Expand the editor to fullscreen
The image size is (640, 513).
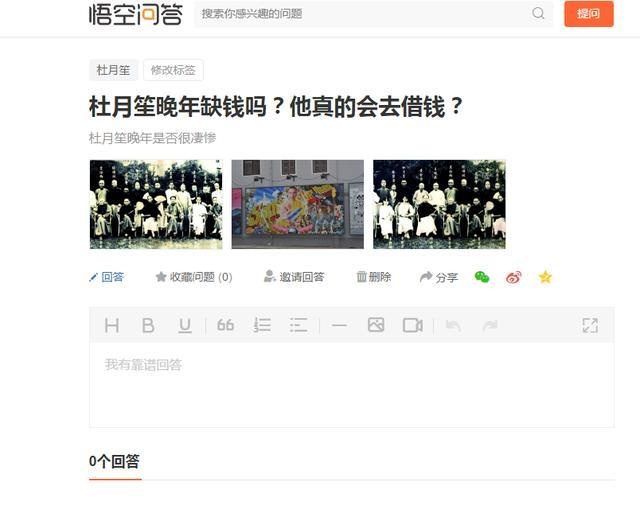(x=590, y=325)
